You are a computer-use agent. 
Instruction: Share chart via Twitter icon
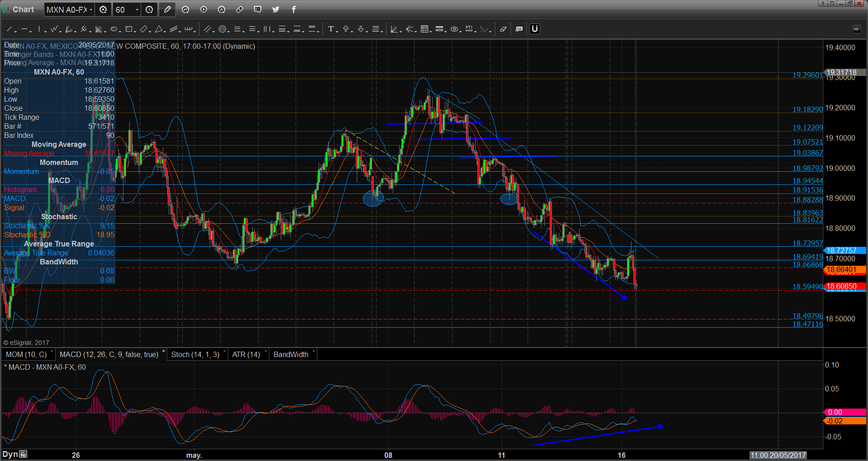point(276,9)
